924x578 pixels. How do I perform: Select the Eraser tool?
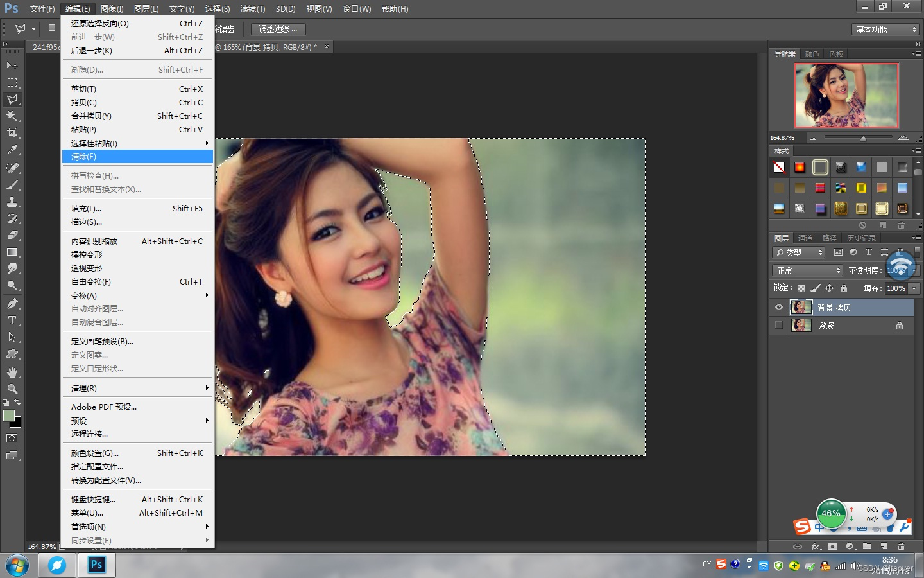click(12, 235)
